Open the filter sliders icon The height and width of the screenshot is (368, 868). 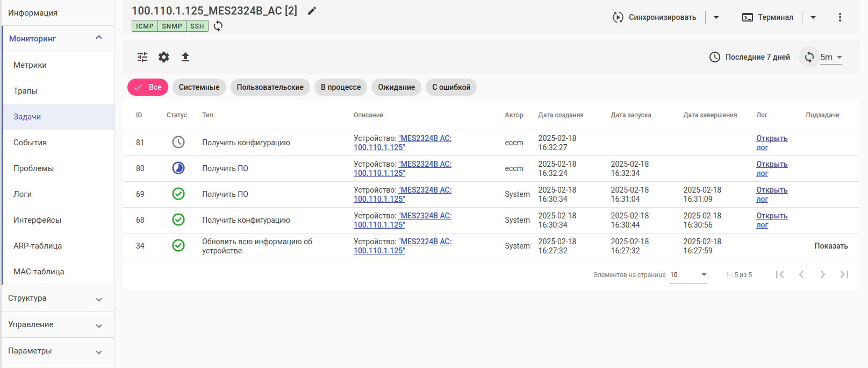[x=142, y=57]
